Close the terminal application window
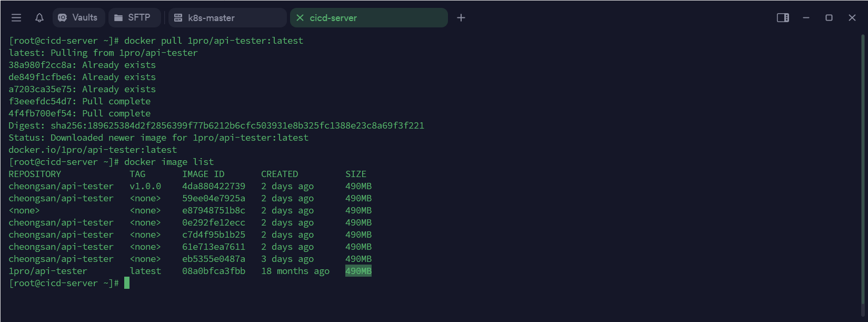The width and height of the screenshot is (868, 322). [x=852, y=18]
